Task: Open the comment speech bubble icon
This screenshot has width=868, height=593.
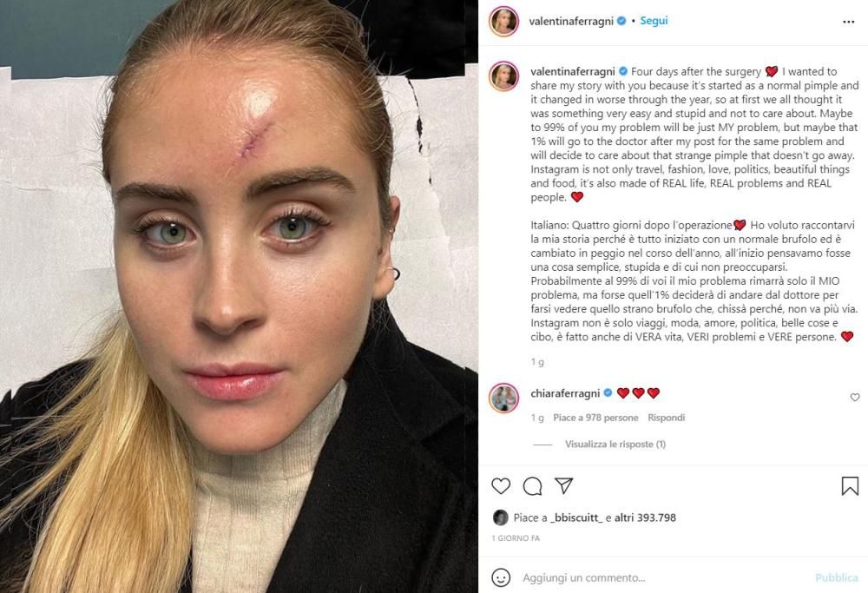Action: tap(533, 486)
